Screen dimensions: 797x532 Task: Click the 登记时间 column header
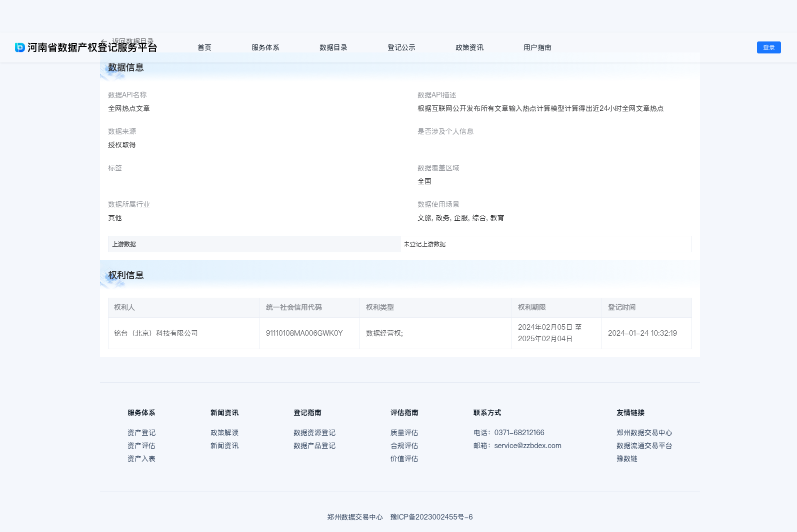coord(646,308)
